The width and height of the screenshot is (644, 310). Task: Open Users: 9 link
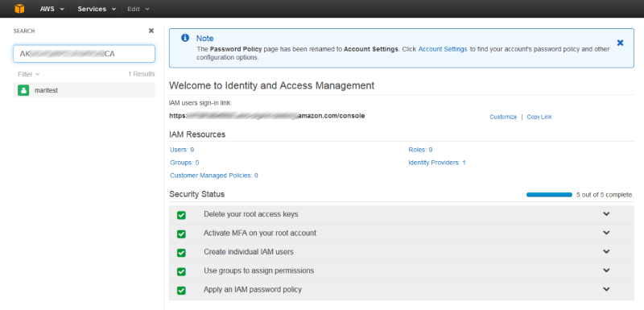[182, 150]
